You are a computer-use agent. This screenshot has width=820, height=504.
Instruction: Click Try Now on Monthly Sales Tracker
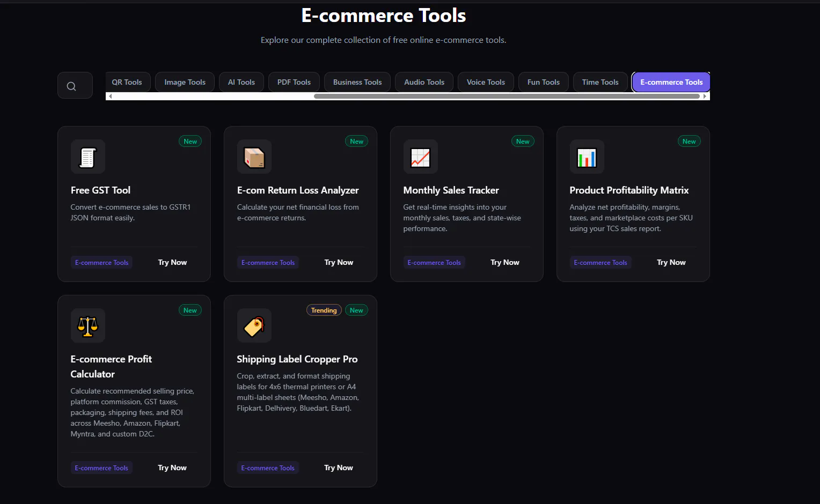(x=505, y=262)
